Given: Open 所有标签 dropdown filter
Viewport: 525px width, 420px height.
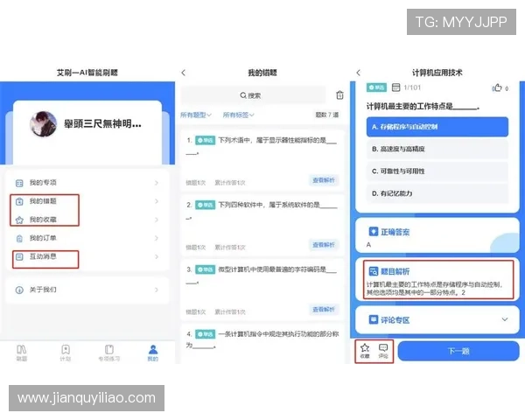Looking at the screenshot, I should click(x=239, y=115).
